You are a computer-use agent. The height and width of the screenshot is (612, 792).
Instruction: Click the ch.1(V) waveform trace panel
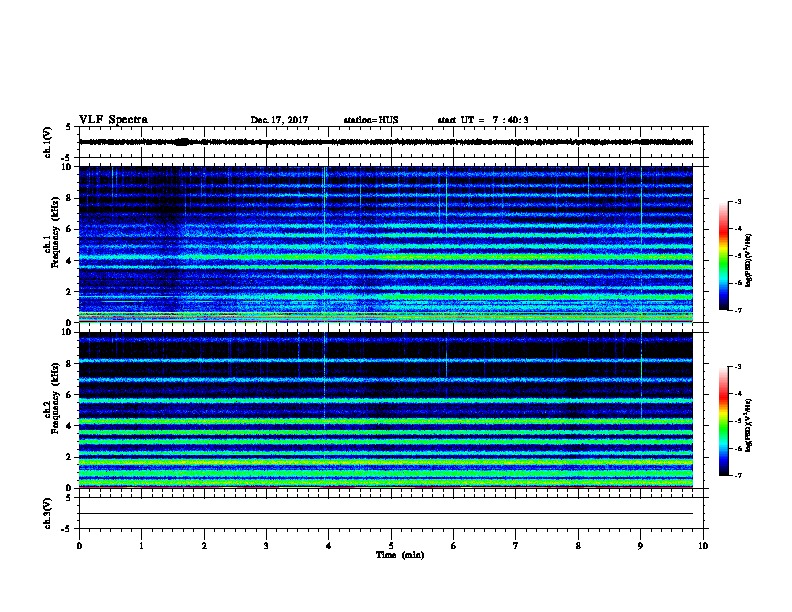click(390, 142)
